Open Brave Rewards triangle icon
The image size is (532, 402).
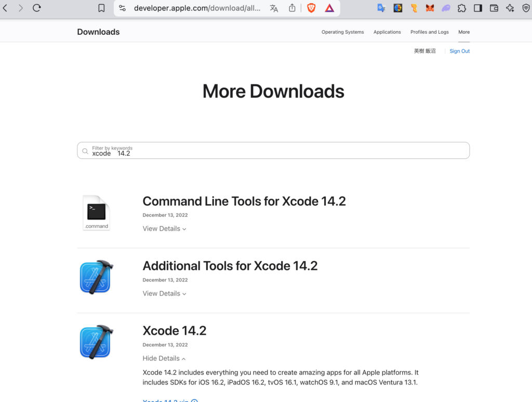(329, 8)
